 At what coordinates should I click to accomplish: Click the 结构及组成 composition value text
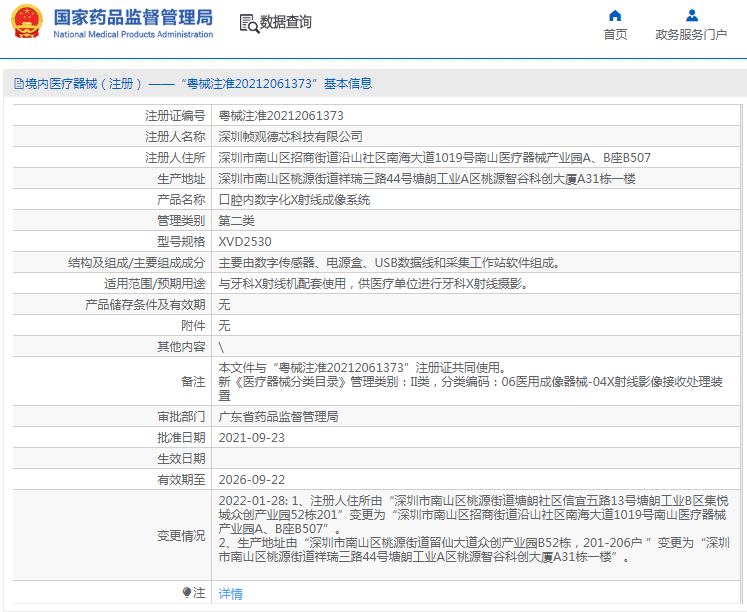point(390,262)
